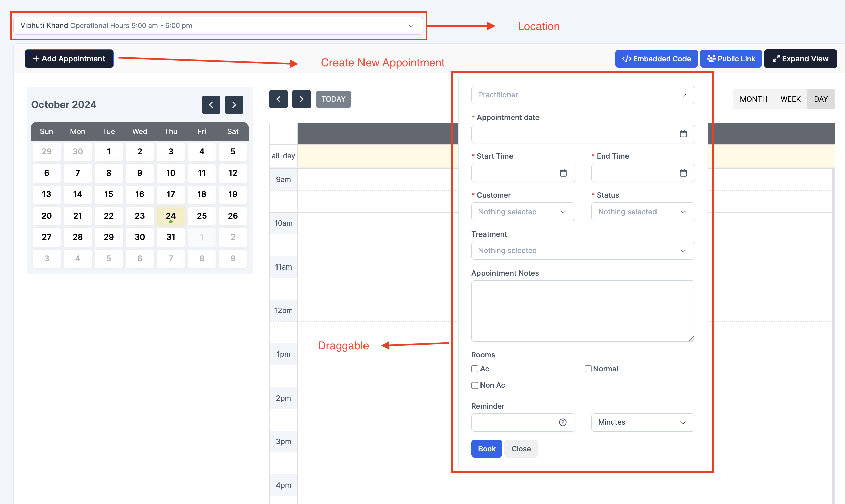Click the Add Appointment icon button
845x504 pixels.
(x=68, y=58)
